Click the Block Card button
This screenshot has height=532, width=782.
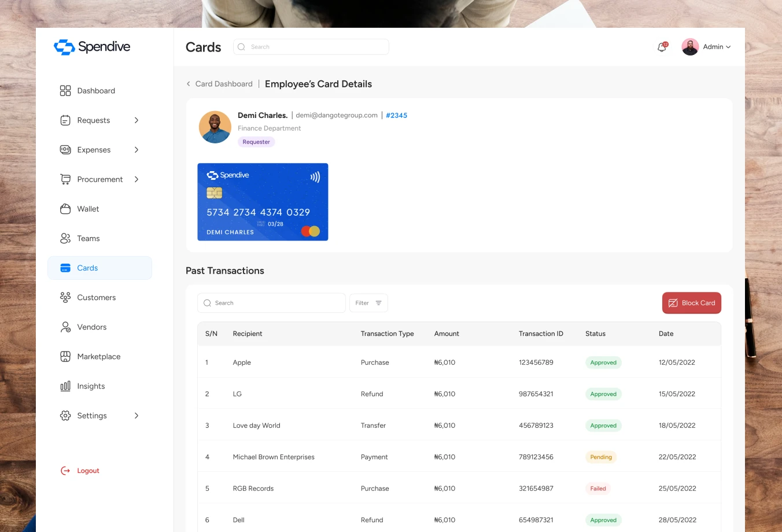(692, 303)
